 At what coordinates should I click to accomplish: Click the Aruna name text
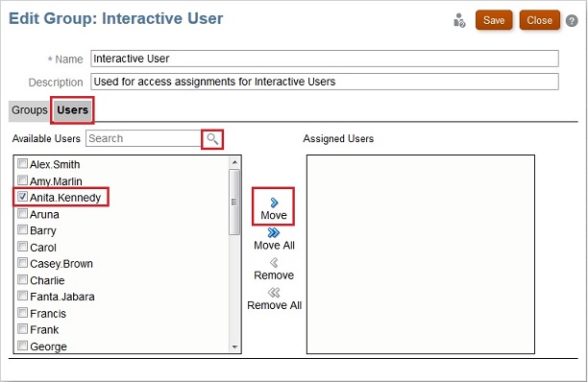coord(44,214)
